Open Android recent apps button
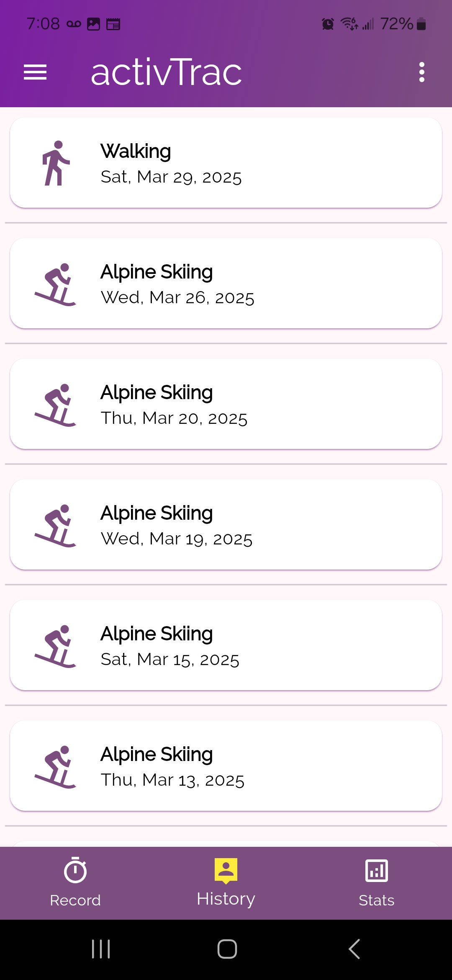This screenshot has height=980, width=452. coord(101,949)
